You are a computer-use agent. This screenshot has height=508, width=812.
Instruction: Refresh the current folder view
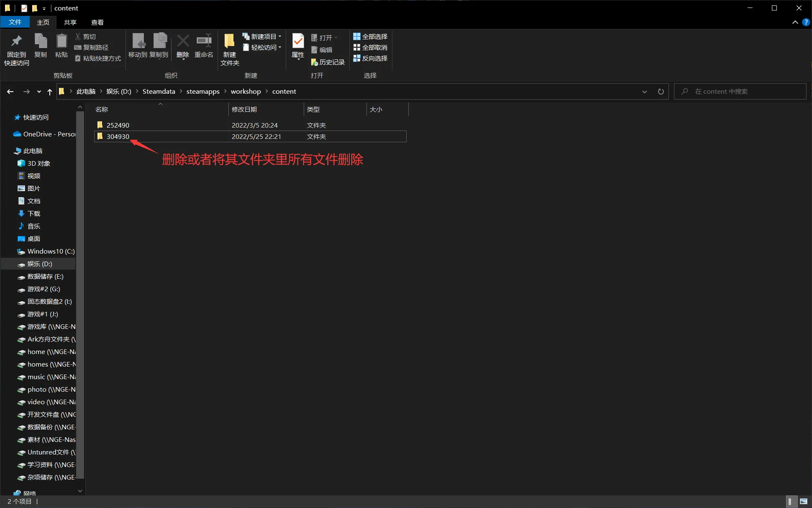tap(661, 91)
